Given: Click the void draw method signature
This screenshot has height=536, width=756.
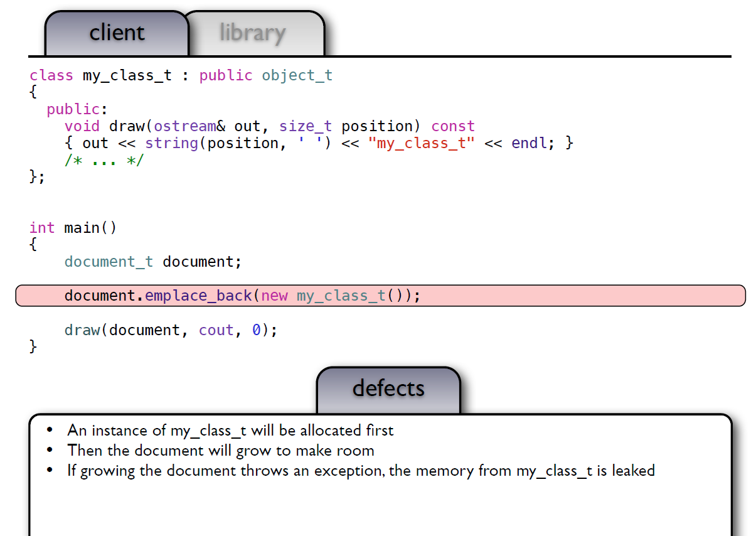Looking at the screenshot, I should pyautogui.click(x=269, y=126).
